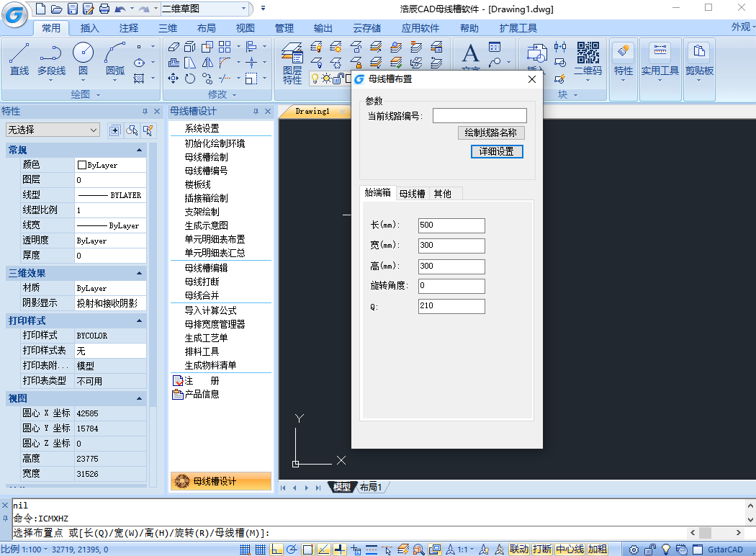
Task: Open the 剪贴板 clipboard icon
Action: (699, 52)
